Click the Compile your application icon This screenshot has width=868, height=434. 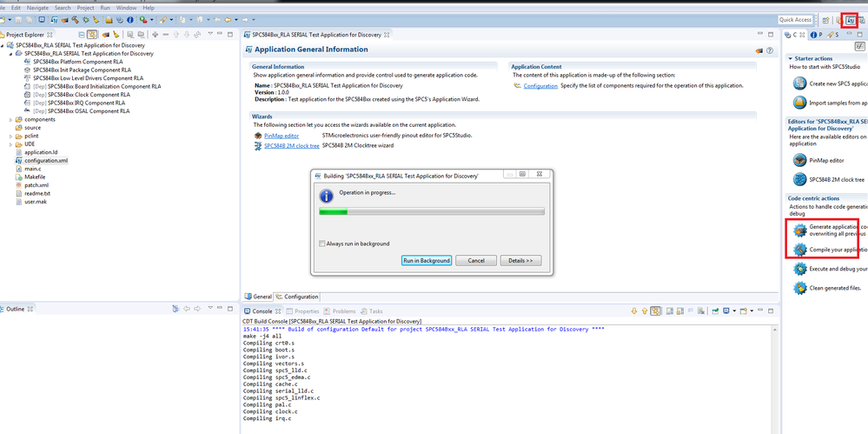799,250
